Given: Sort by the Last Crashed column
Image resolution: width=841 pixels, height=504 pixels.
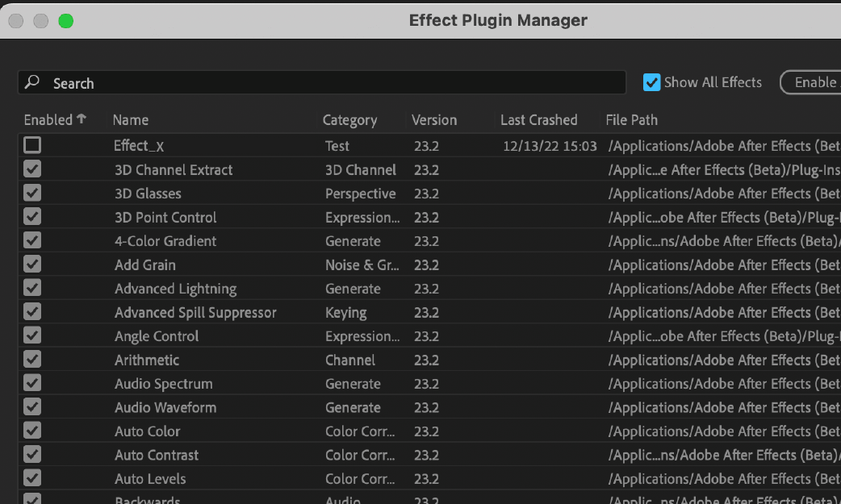Looking at the screenshot, I should pyautogui.click(x=538, y=120).
